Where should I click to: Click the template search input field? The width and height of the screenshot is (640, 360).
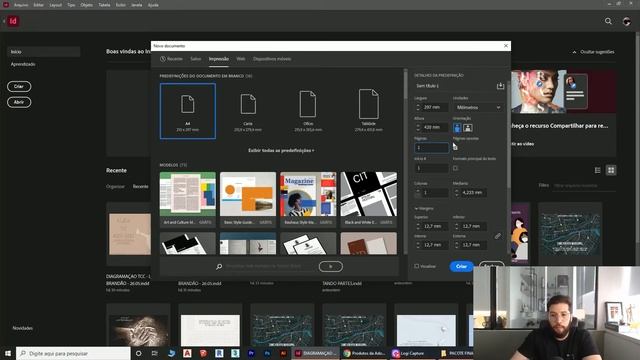[269, 267]
